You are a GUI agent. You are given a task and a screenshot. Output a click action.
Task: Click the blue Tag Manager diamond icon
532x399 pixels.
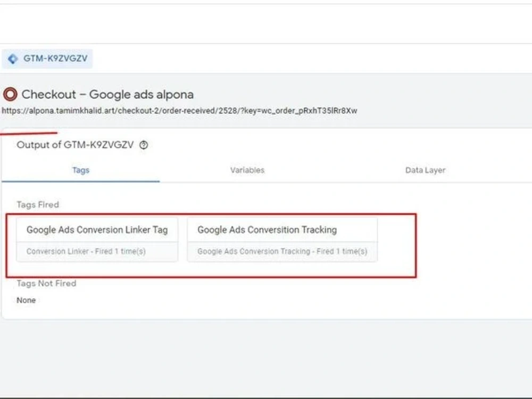(13, 59)
